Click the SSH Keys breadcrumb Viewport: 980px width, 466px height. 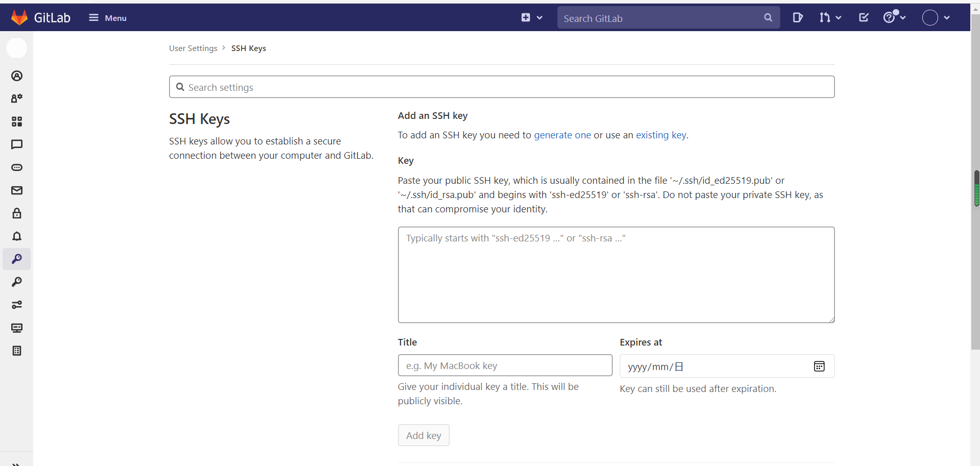click(x=248, y=48)
